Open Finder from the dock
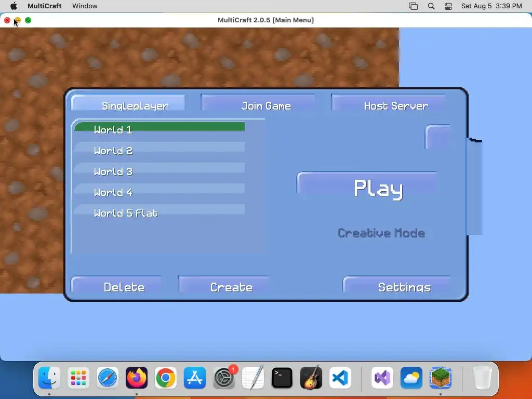The width and height of the screenshot is (532, 399). tap(49, 378)
